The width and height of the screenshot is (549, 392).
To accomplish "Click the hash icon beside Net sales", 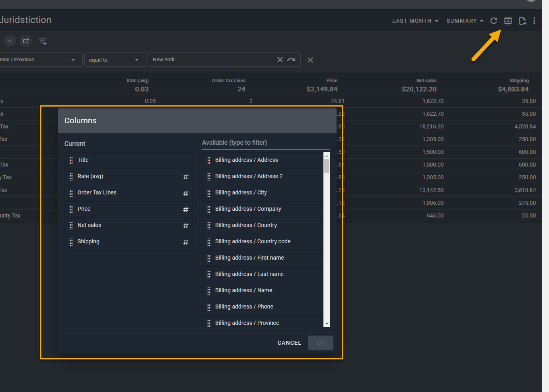I will pyautogui.click(x=185, y=226).
